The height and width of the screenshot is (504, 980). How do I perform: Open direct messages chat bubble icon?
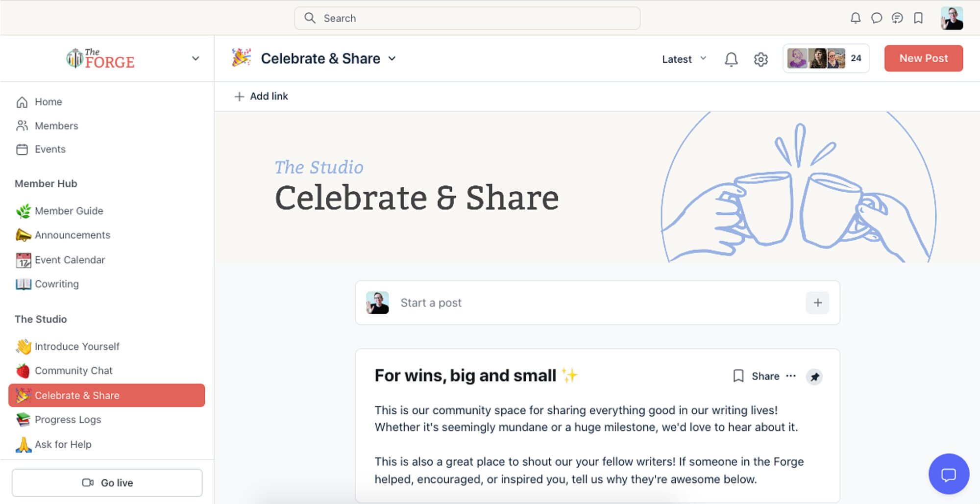coord(876,18)
